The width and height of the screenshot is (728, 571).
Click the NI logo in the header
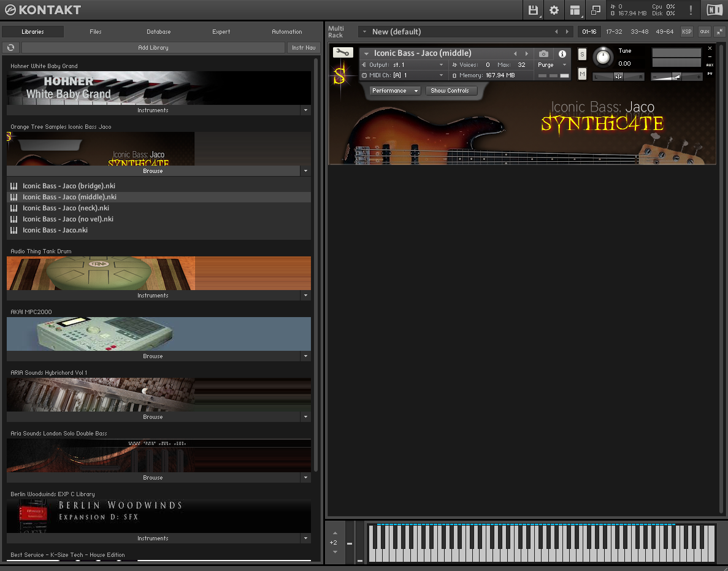click(715, 10)
